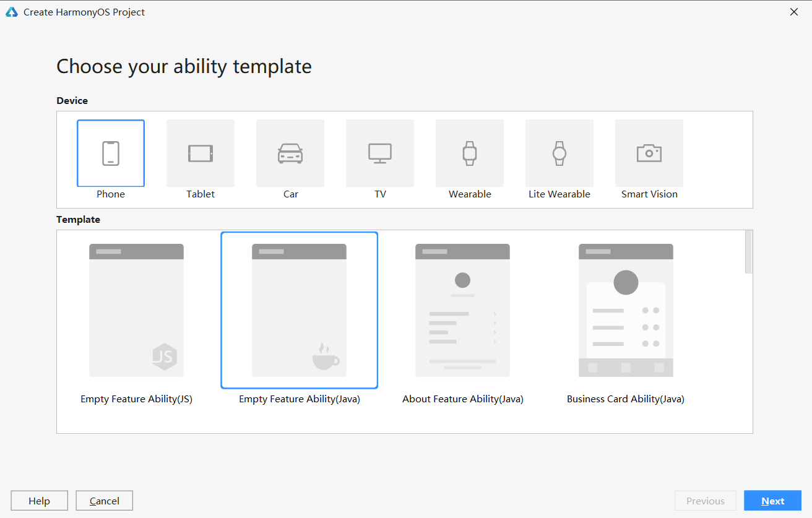Click the HarmonyOS logo in title bar
The height and width of the screenshot is (518, 812).
pyautogui.click(x=12, y=12)
